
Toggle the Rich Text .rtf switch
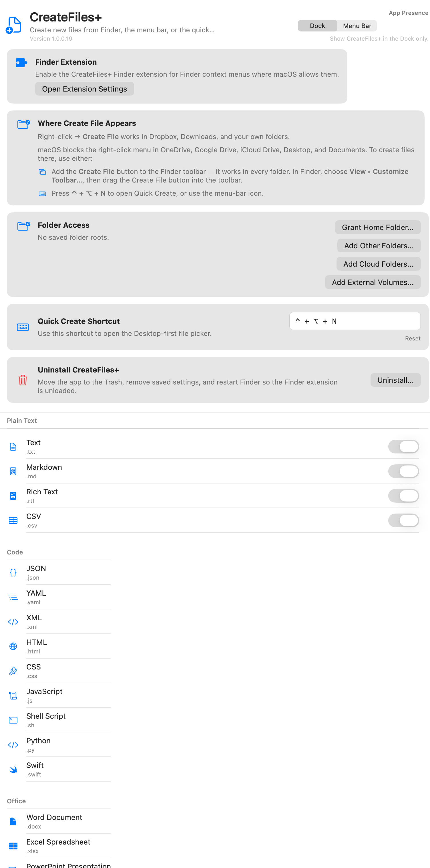pos(403,496)
